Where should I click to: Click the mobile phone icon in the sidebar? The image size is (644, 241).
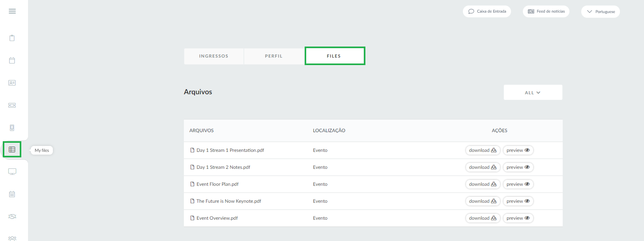pyautogui.click(x=12, y=128)
